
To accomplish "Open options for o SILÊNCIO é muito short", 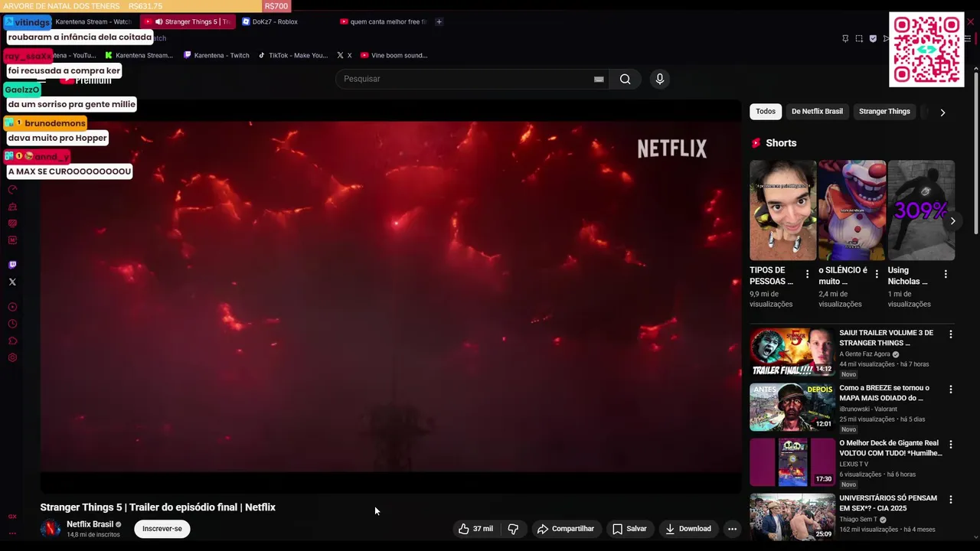I will [x=877, y=274].
